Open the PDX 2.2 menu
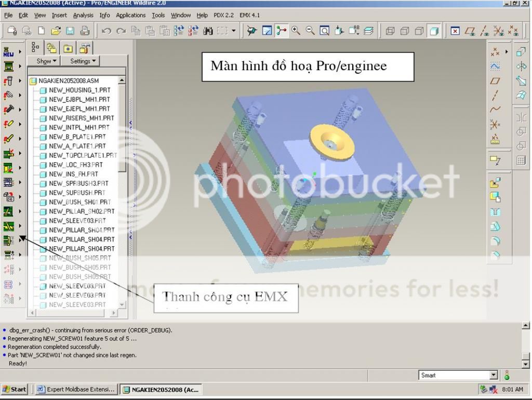The height and width of the screenshot is (400, 532). pos(223,15)
